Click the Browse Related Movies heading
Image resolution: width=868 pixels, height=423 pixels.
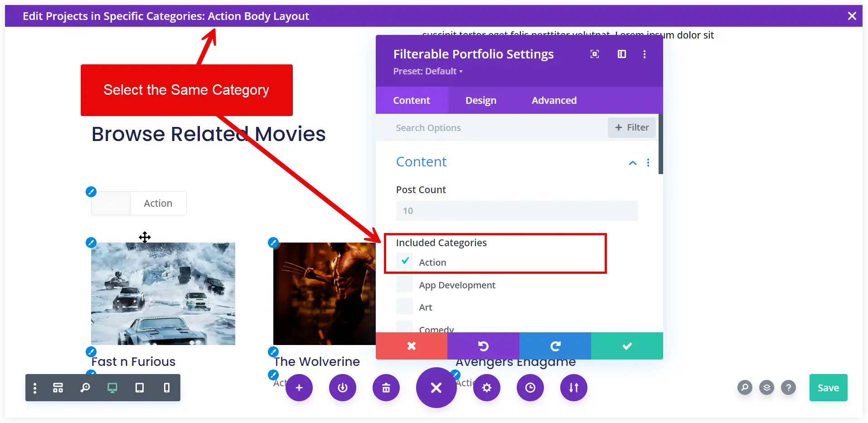pos(209,134)
